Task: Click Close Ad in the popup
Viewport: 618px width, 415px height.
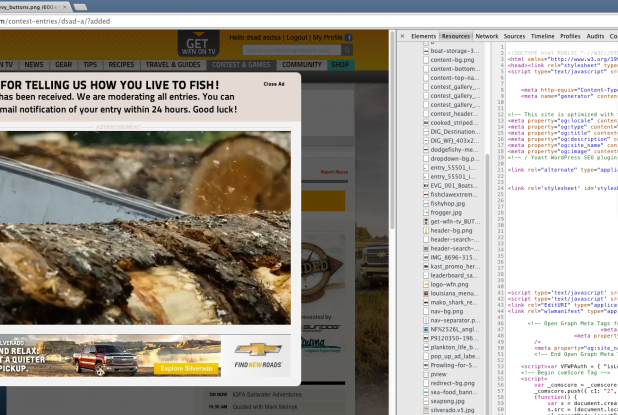Action: coord(274,84)
